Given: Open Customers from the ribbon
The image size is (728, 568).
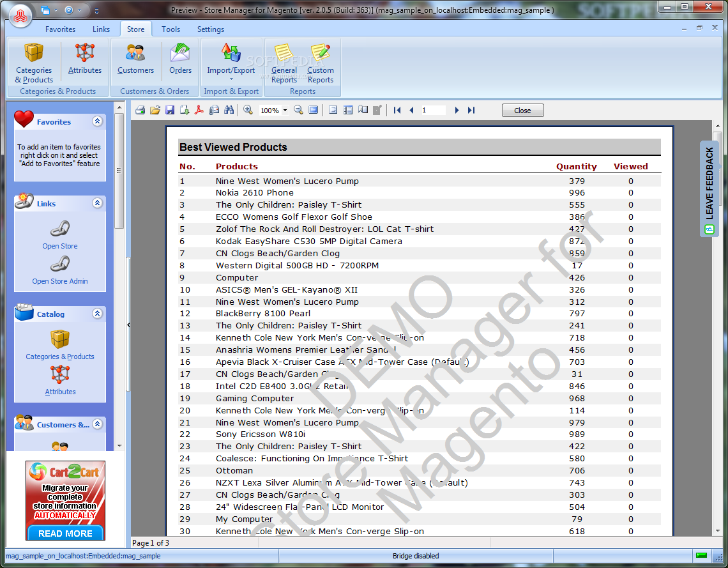Looking at the screenshot, I should click(x=135, y=59).
